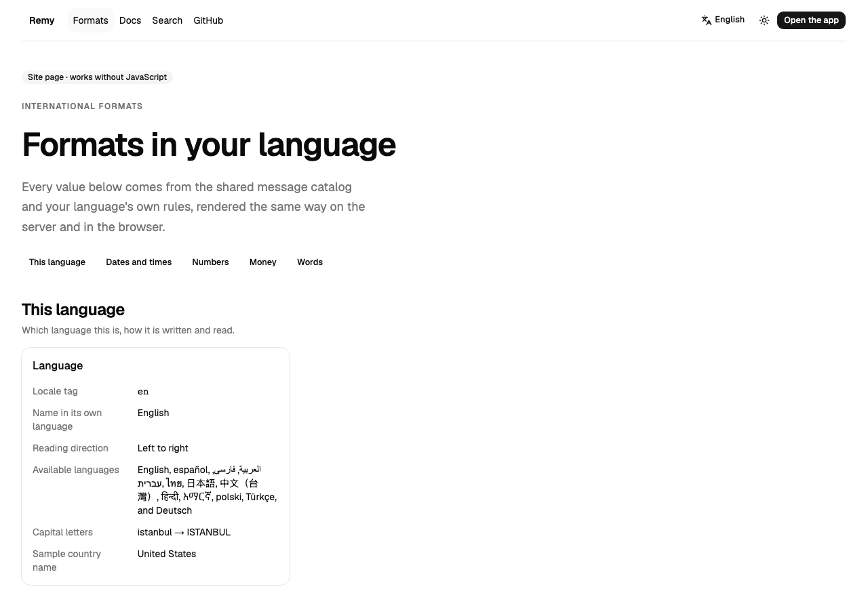868x610 pixels.
Task: Click the 'This language' section heading
Action: click(73, 310)
